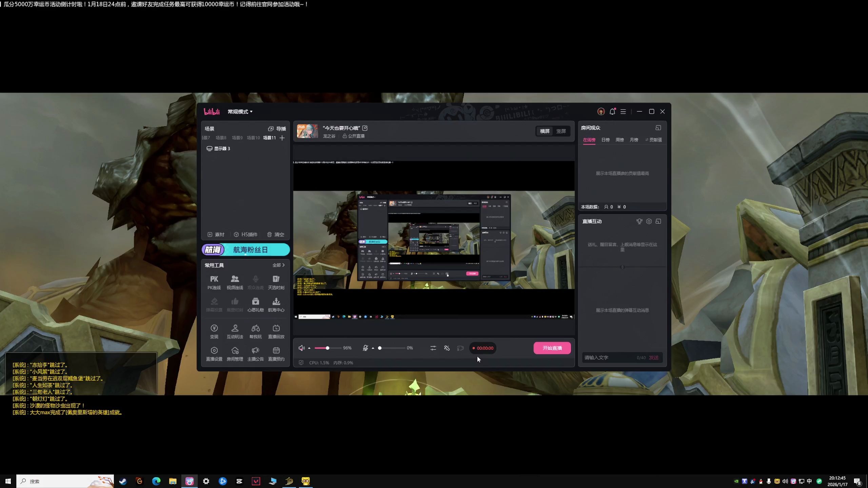
Task: Click the audio mixer settings icon
Action: 433,348
